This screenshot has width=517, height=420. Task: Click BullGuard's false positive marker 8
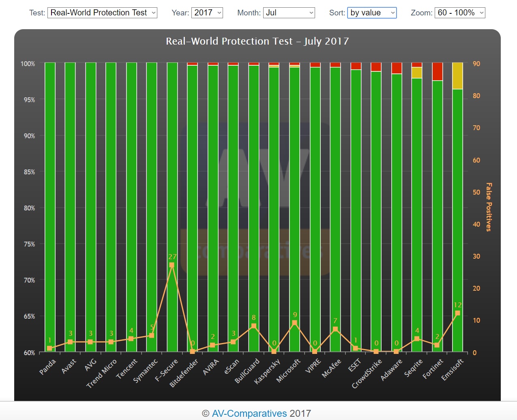254,326
